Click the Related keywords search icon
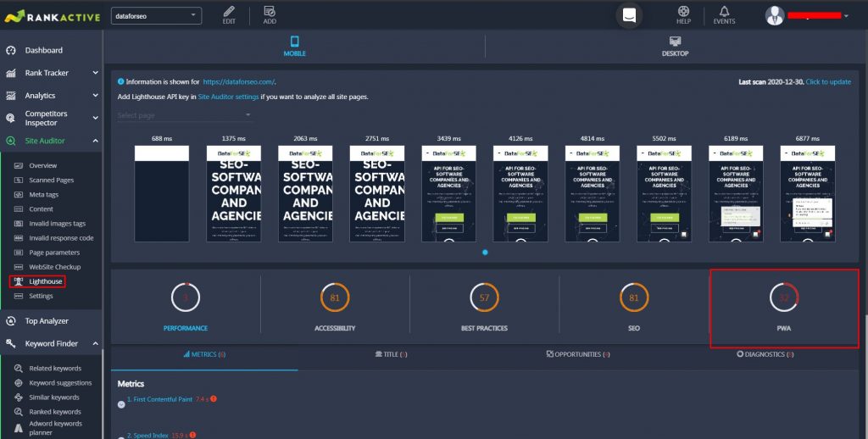The image size is (868, 439). pos(19,368)
